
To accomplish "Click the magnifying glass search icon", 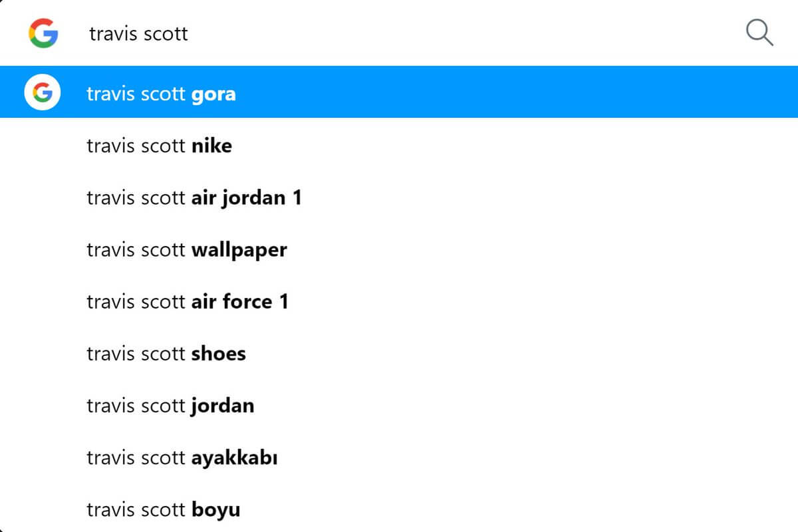I will [x=759, y=33].
